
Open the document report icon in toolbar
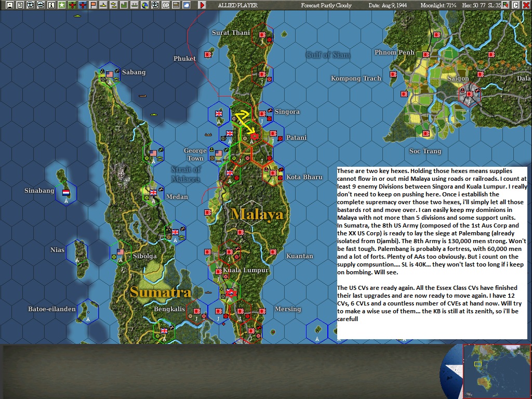pos(20,5)
